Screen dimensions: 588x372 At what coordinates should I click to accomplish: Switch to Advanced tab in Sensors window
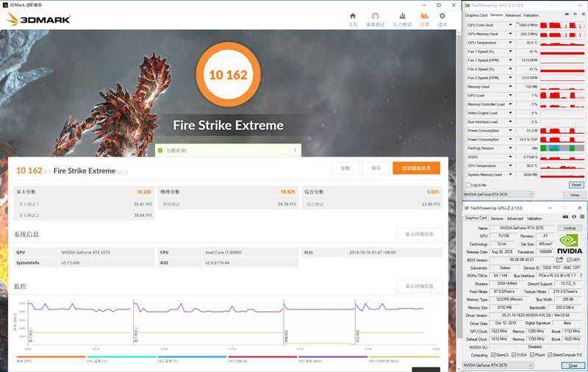coord(512,15)
